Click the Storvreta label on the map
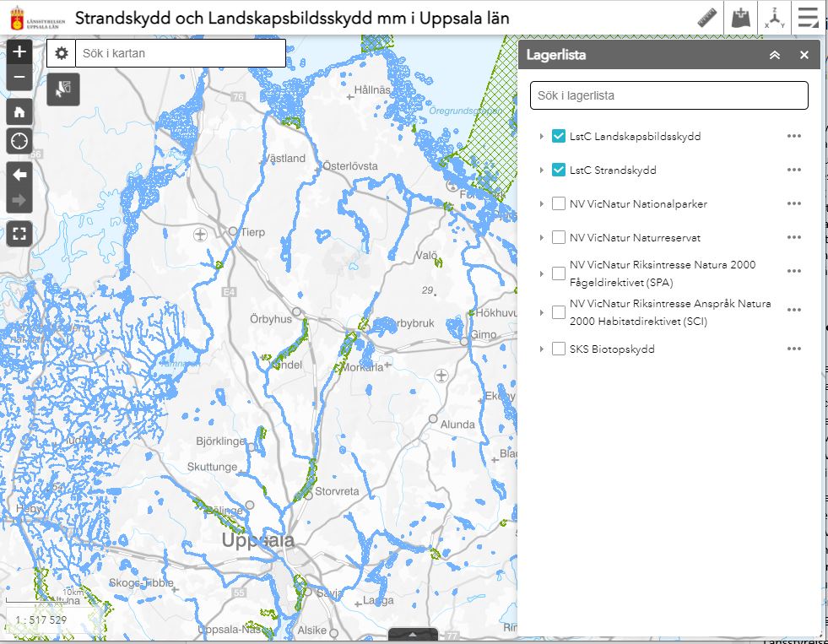 (337, 491)
